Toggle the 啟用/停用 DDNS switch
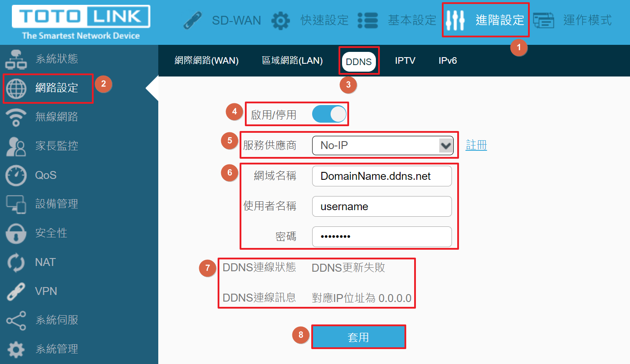 pos(329,115)
